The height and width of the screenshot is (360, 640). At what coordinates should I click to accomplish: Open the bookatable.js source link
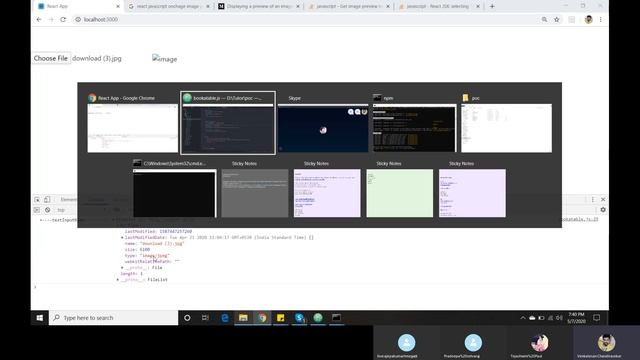pyautogui.click(x=580, y=219)
